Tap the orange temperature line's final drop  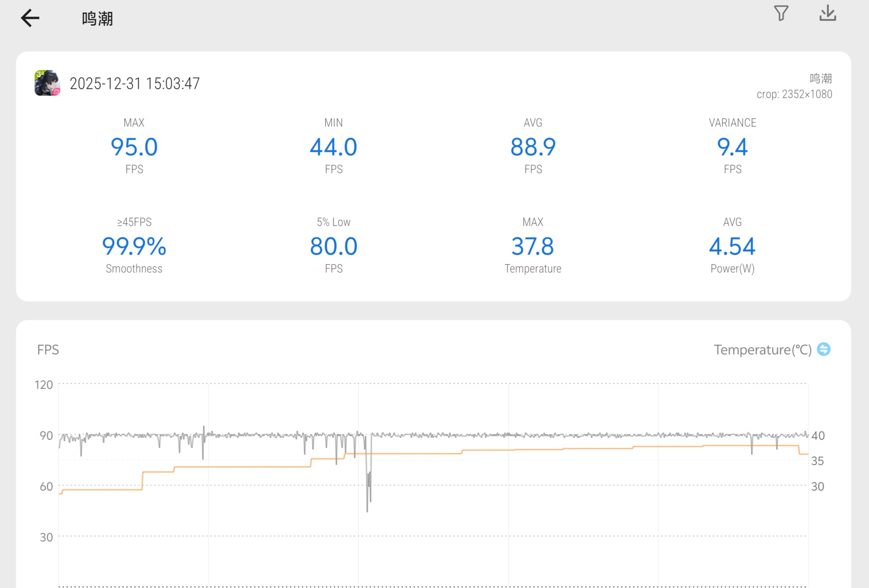coord(799,450)
